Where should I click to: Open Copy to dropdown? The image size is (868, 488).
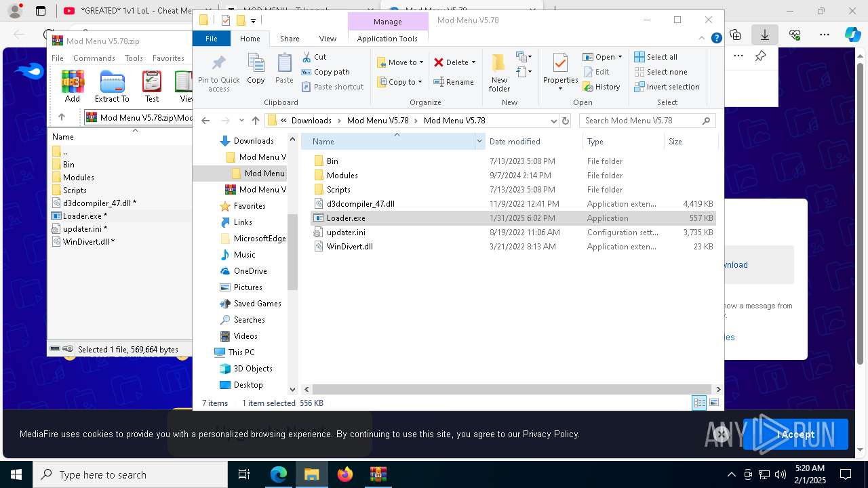(400, 82)
